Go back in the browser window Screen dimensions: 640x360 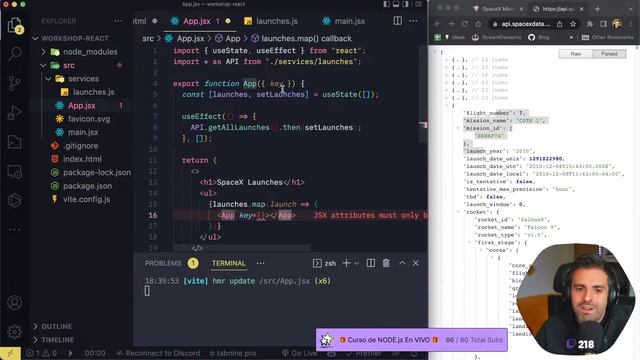coord(438,24)
